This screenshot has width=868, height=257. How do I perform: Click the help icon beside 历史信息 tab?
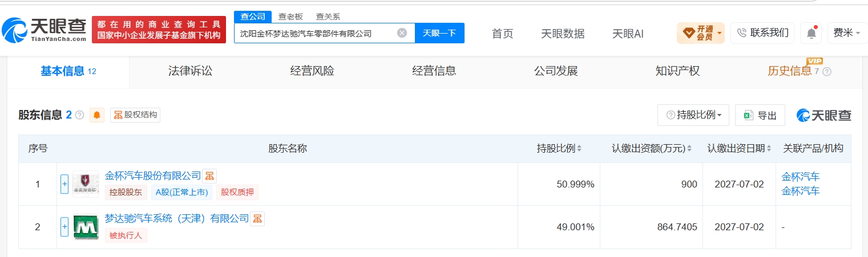pos(827,72)
